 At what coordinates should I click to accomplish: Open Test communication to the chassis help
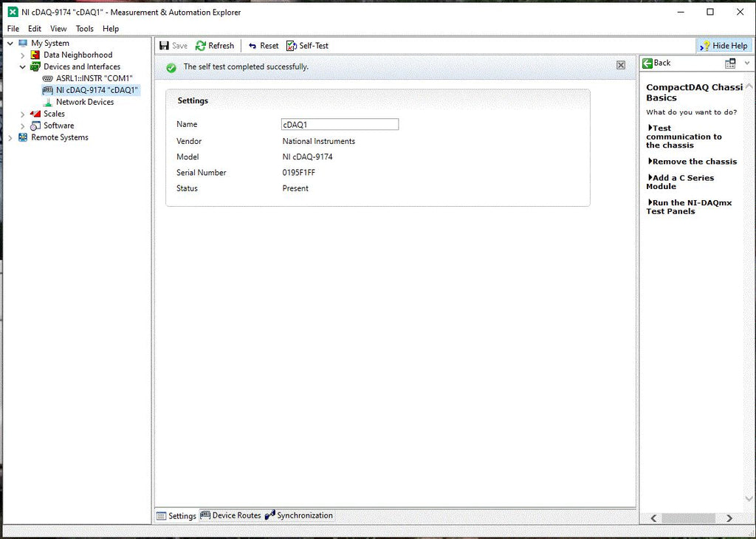pyautogui.click(x=684, y=137)
